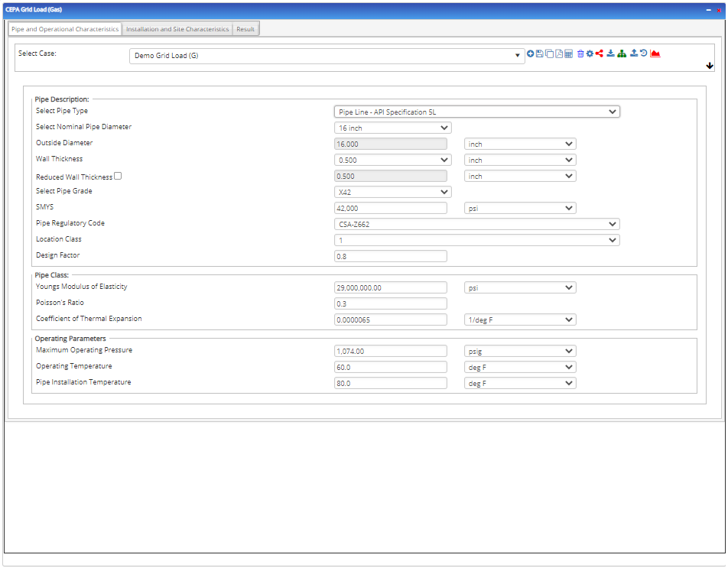Open the Result tab
Image resolution: width=728 pixels, height=571 pixels.
[x=245, y=28]
